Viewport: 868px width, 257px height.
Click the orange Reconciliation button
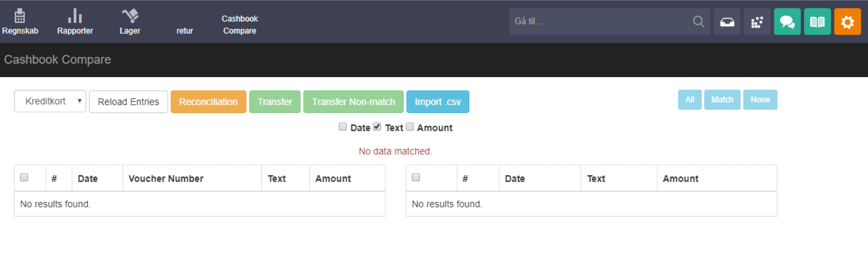208,101
